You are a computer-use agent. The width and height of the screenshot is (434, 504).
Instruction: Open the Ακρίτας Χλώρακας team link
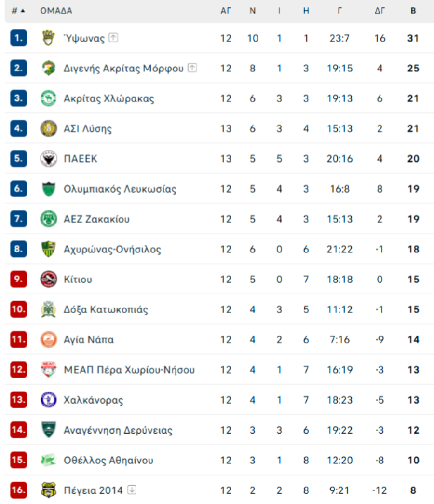[109, 98]
